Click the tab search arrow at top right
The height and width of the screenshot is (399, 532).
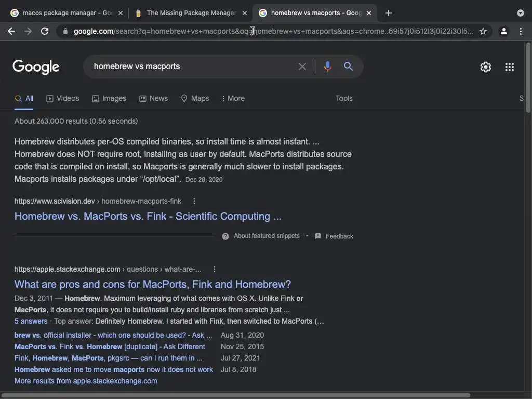[x=521, y=13]
